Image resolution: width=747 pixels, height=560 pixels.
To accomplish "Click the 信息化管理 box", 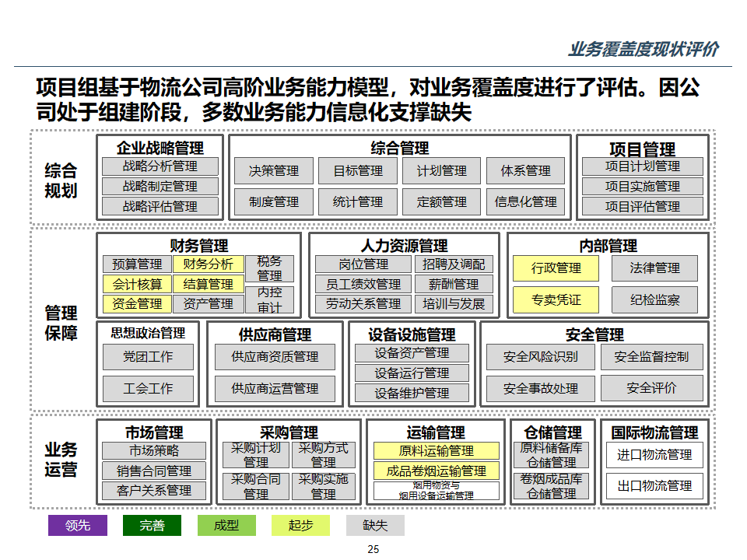I will (x=525, y=202).
